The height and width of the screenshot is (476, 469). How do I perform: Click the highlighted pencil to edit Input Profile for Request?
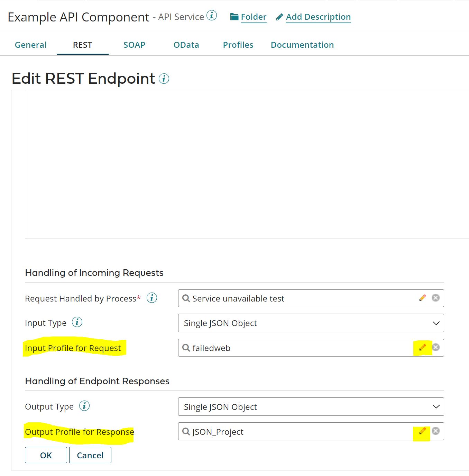(422, 348)
